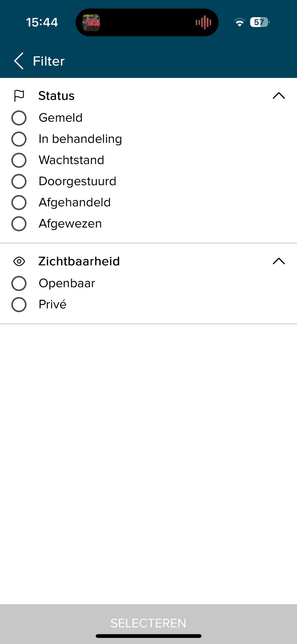Select the Gemeld radio button
The width and height of the screenshot is (297, 644).
click(x=19, y=118)
